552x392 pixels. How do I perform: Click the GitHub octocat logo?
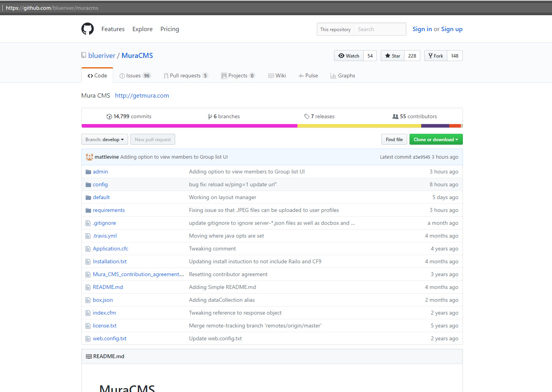tap(88, 29)
